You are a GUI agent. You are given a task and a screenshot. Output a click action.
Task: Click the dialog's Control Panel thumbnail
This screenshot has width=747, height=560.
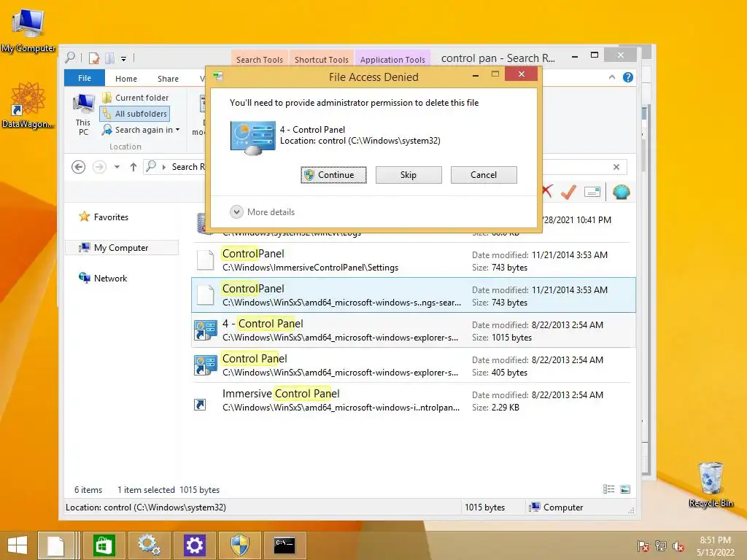[x=253, y=138]
